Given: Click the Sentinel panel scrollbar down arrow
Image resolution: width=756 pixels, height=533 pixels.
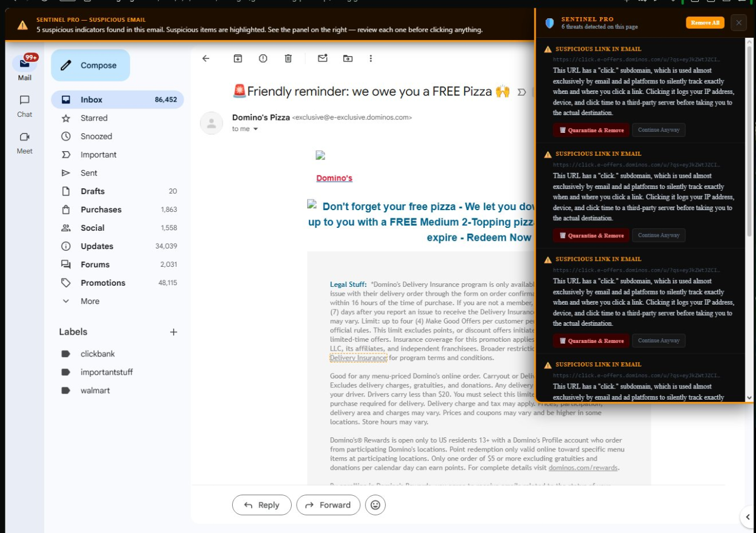Looking at the screenshot, I should pos(750,398).
